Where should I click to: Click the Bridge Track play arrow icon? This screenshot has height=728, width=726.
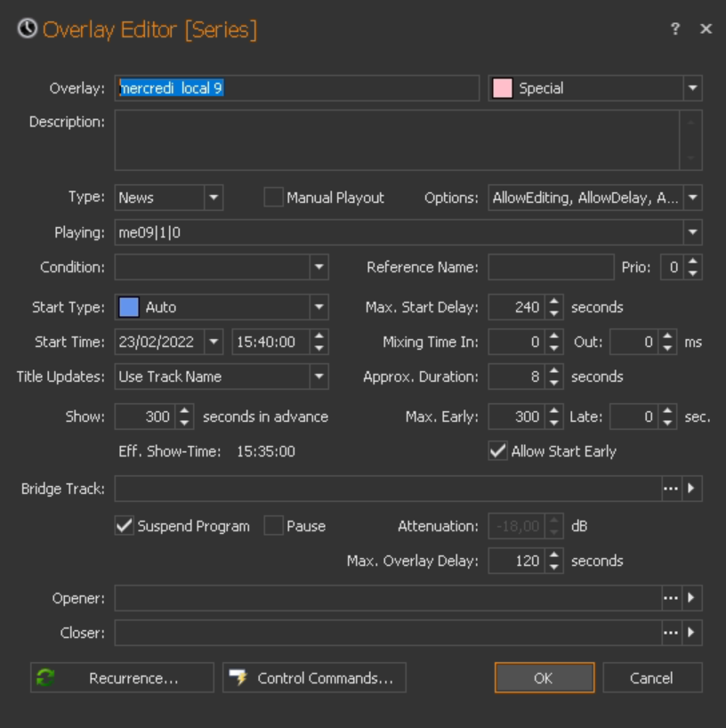click(692, 489)
